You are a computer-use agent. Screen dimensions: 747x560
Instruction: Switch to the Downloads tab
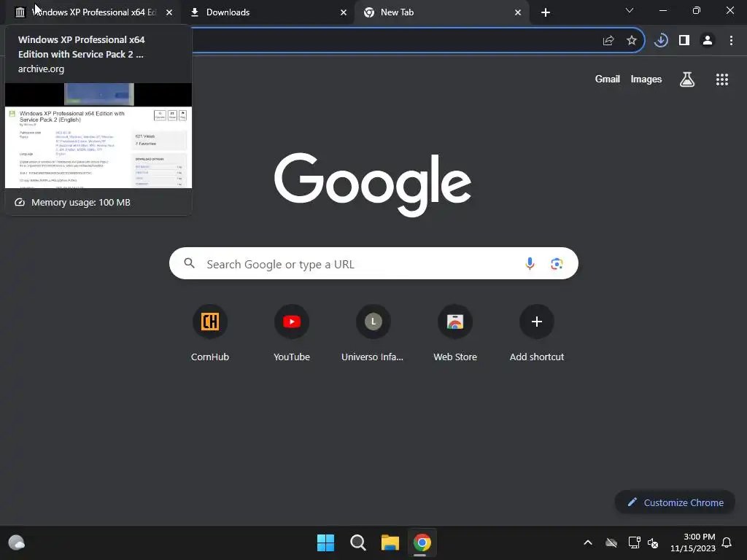[x=268, y=12]
